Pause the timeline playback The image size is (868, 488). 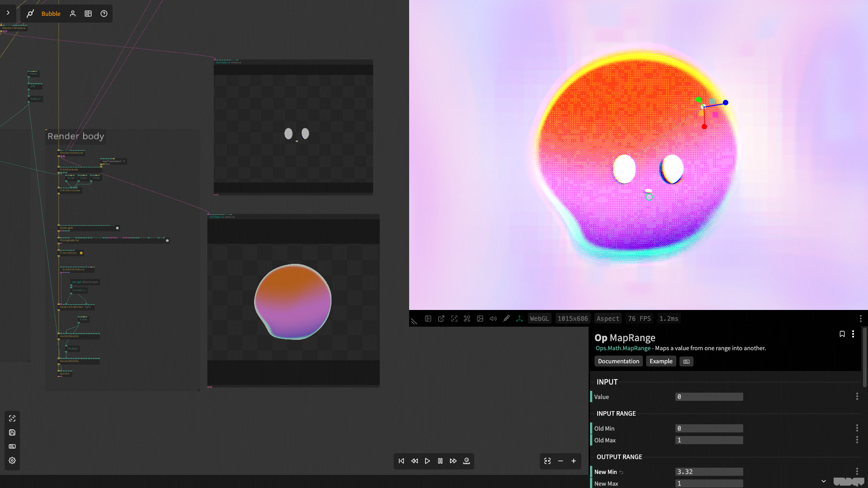click(x=440, y=461)
